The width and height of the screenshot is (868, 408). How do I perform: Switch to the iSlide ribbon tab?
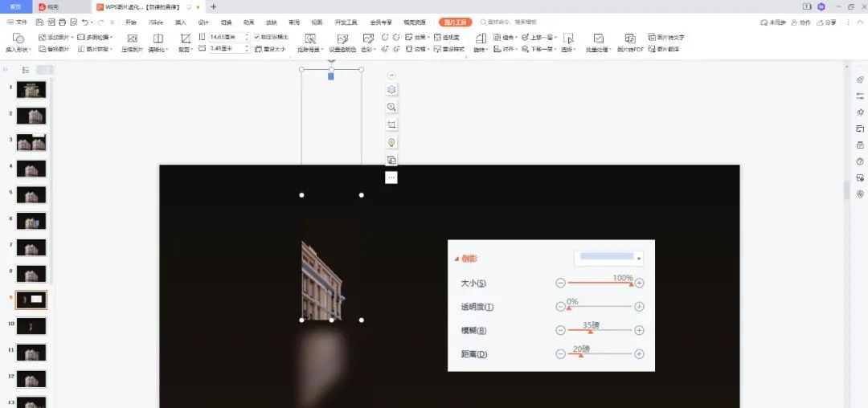tap(156, 22)
